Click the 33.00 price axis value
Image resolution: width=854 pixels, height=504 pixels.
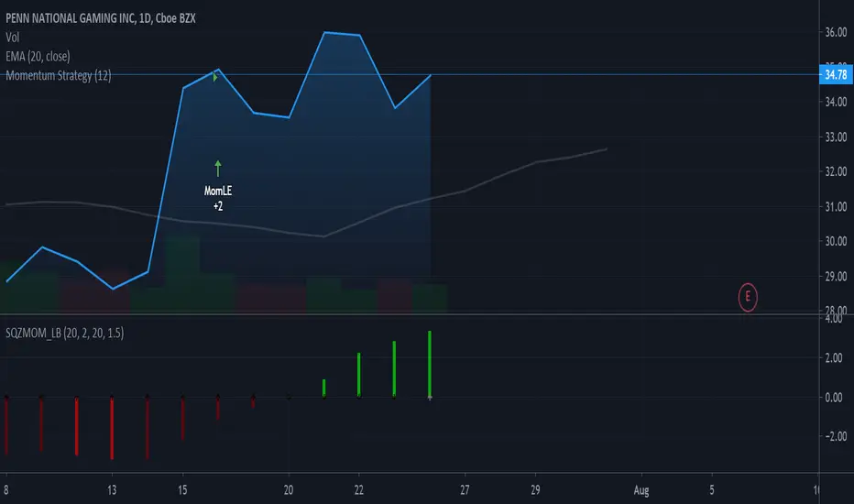tap(836, 137)
